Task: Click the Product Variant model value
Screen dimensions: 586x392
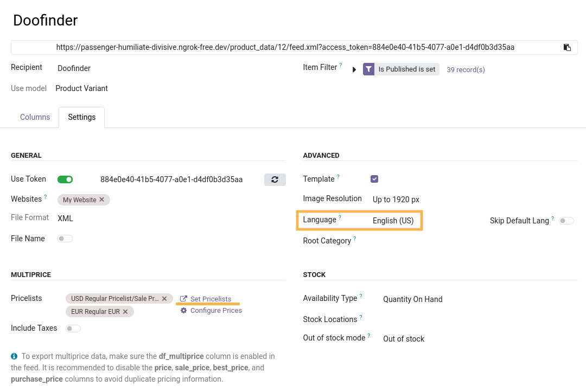Action: pos(81,88)
